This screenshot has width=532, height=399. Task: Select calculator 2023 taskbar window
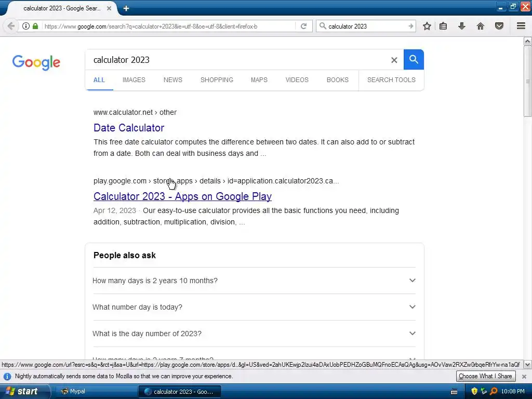coord(180,392)
